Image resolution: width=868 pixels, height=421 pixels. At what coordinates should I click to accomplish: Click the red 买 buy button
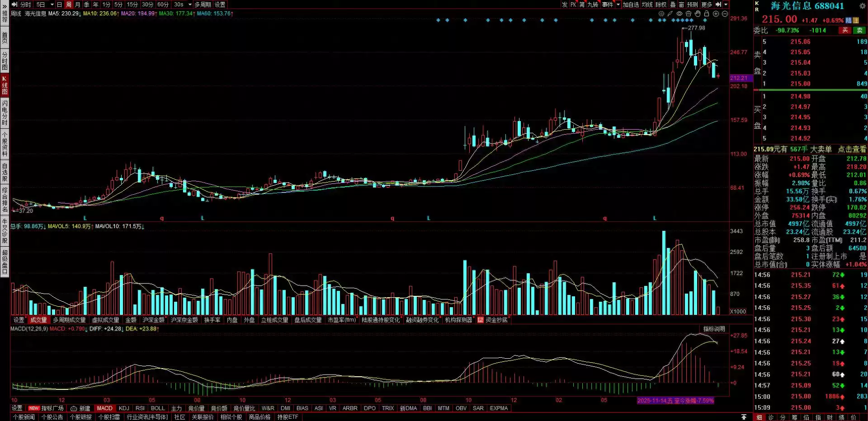844,30
